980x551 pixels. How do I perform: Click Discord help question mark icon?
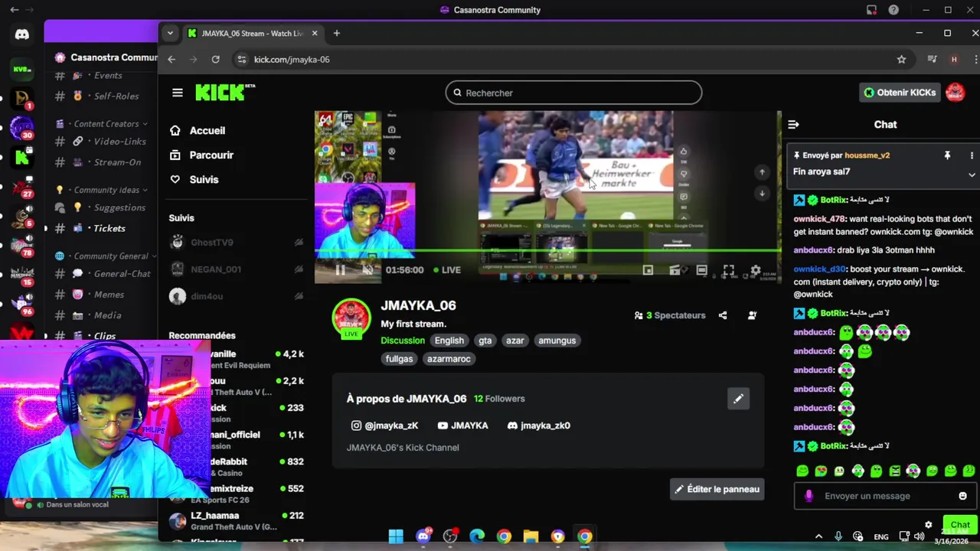point(893,10)
